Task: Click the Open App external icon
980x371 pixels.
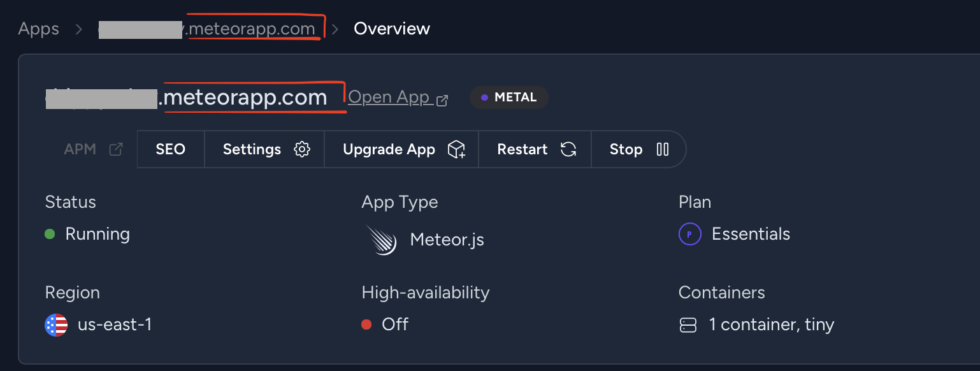Action: 442,100
